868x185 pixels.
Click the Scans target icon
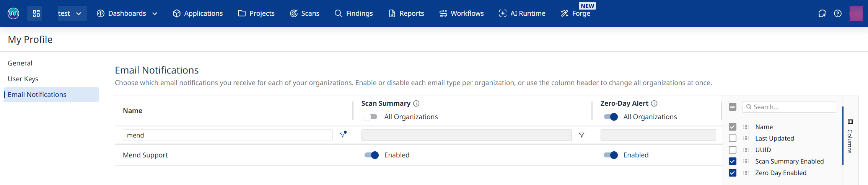pos(294,13)
